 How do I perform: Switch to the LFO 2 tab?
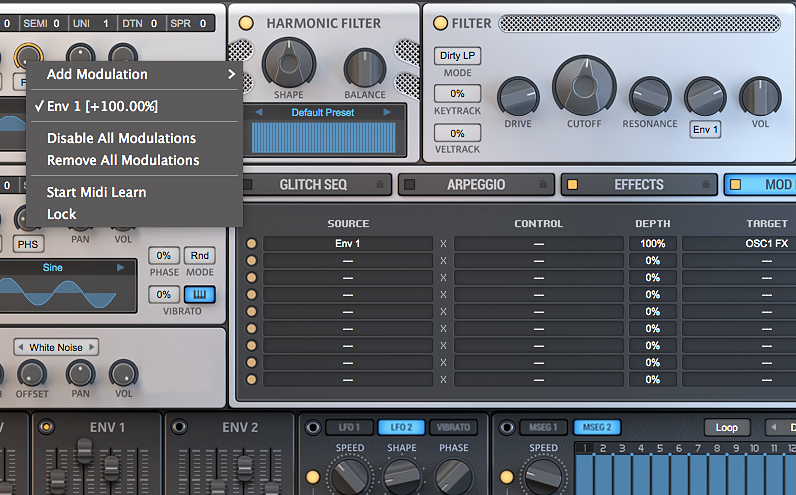(x=401, y=427)
